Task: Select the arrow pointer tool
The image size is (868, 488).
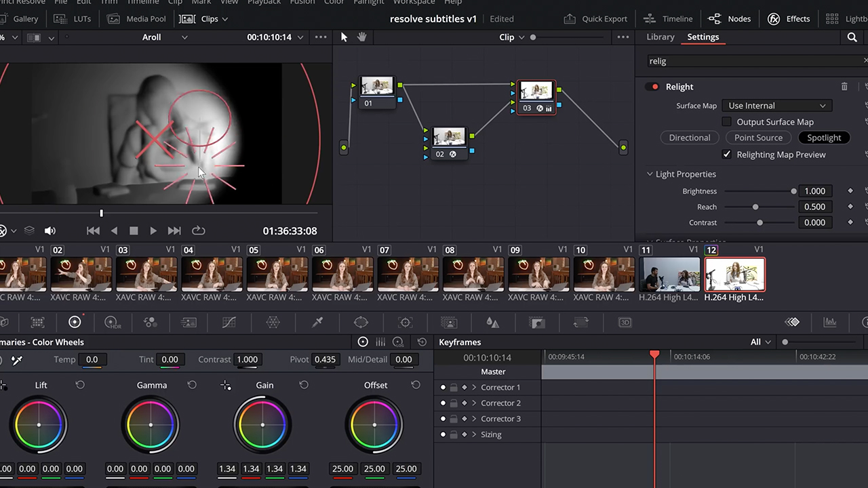Action: point(344,37)
